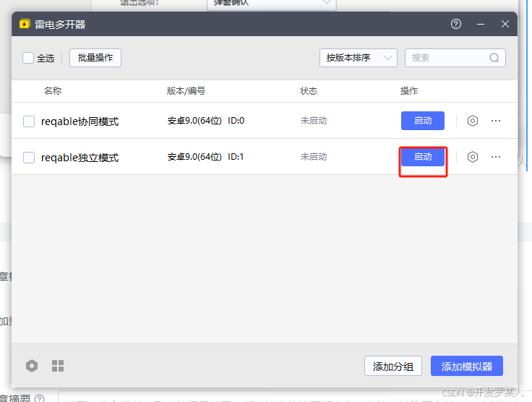The width and height of the screenshot is (532, 402).
Task: Open more options for reqable协同模式
Action: pyautogui.click(x=496, y=121)
